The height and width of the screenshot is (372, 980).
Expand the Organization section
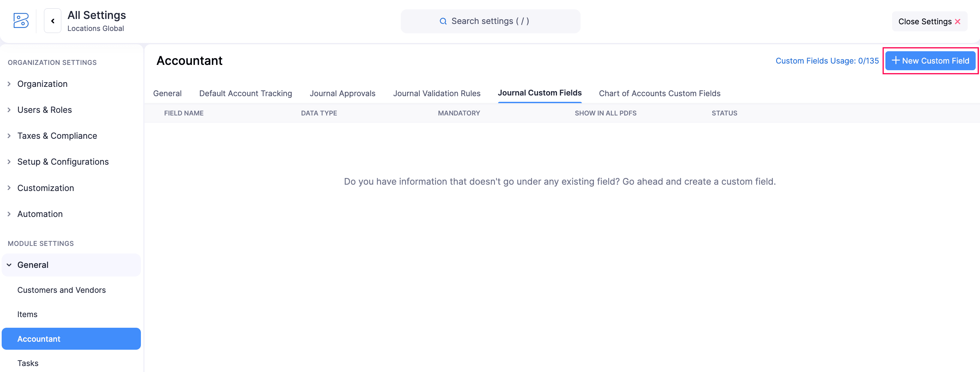pos(42,84)
